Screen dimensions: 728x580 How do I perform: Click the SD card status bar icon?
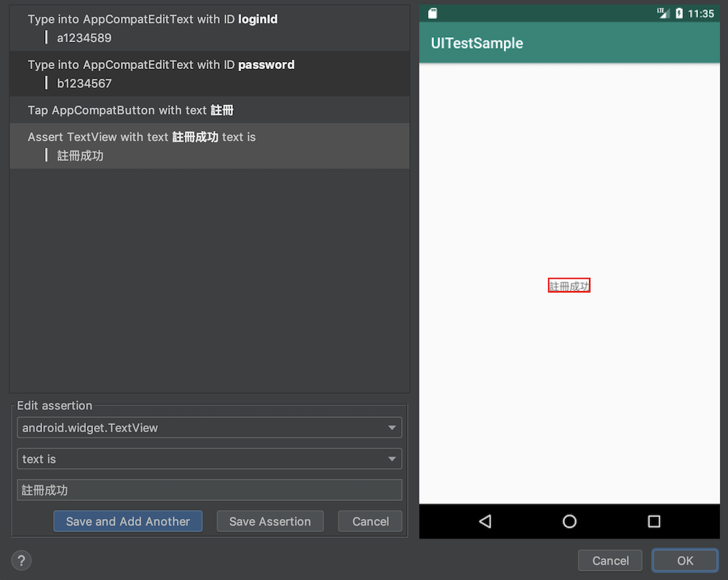tap(432, 13)
